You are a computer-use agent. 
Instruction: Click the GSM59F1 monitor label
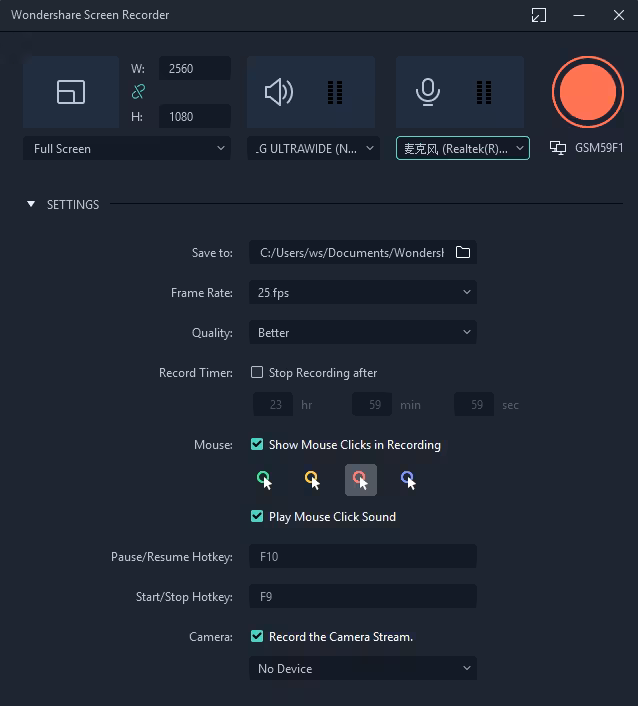click(599, 148)
